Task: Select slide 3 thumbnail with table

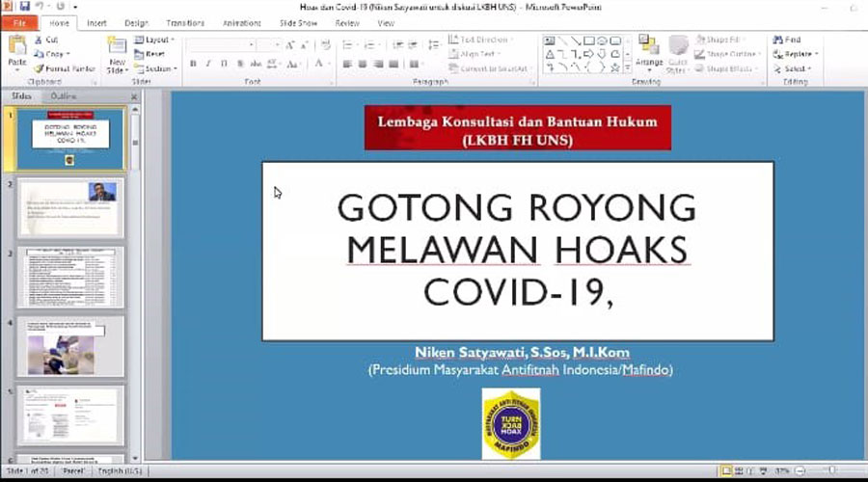Action: point(70,278)
